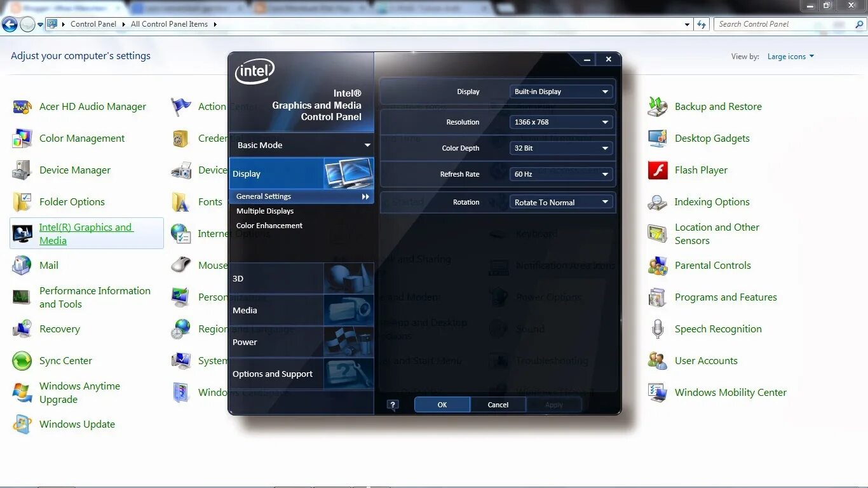Click the Devices and Printers icon
868x488 pixels.
(x=181, y=170)
